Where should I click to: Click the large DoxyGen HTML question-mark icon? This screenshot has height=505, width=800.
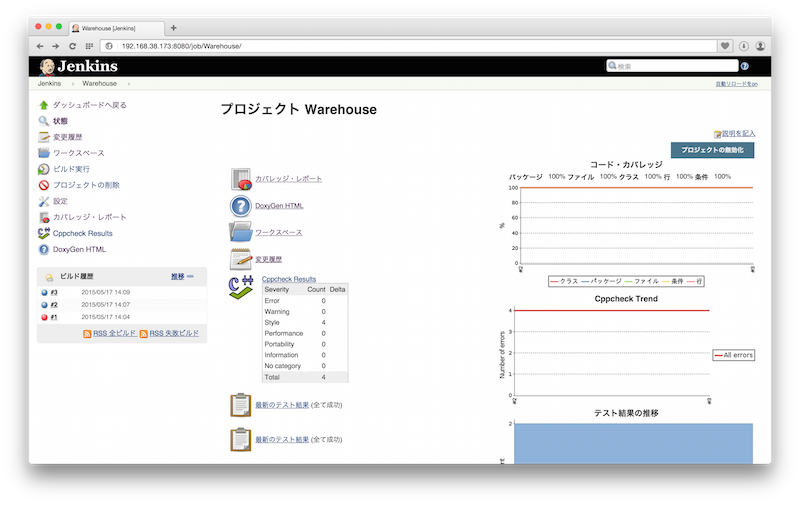coord(241,206)
